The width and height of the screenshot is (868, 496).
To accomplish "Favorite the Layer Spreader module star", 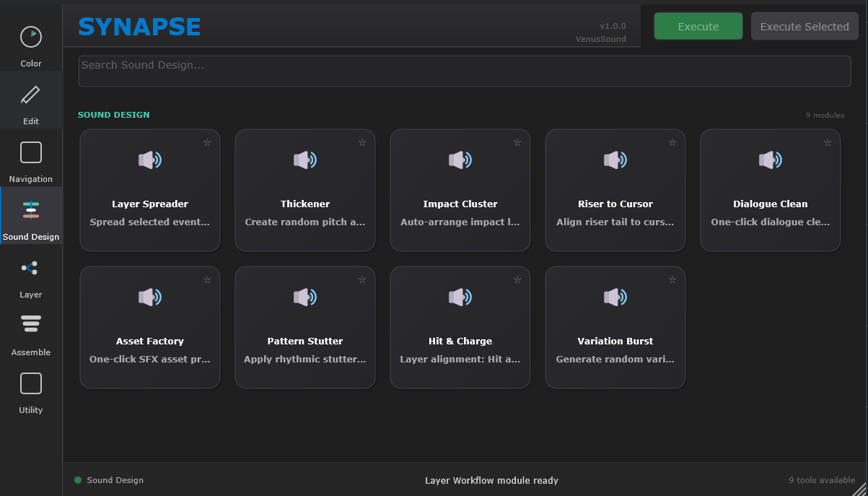I will click(x=207, y=142).
